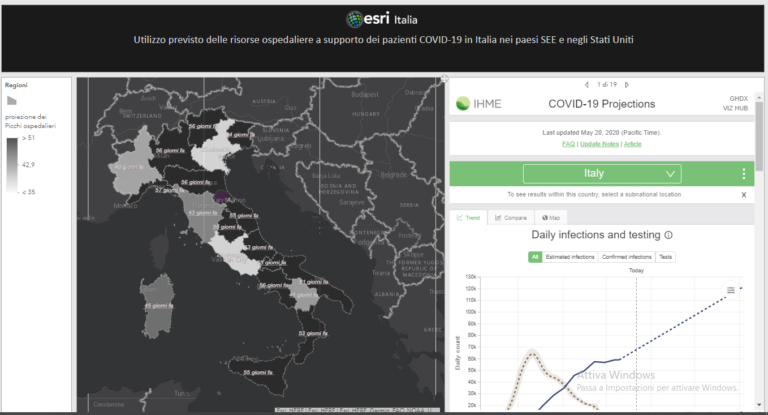This screenshot has width=768, height=415.
Task: Switch to the Map tab
Action: [x=552, y=217]
